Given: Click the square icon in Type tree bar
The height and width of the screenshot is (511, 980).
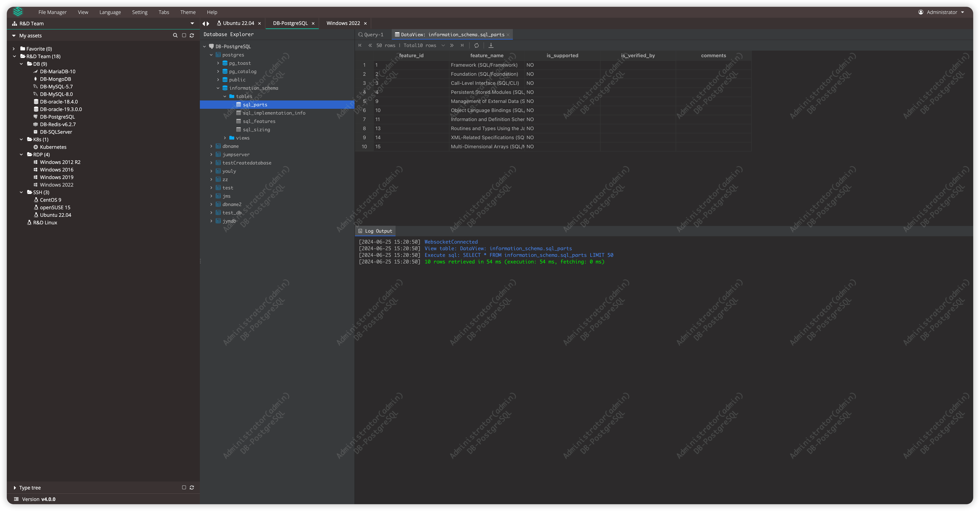Looking at the screenshot, I should [x=184, y=487].
